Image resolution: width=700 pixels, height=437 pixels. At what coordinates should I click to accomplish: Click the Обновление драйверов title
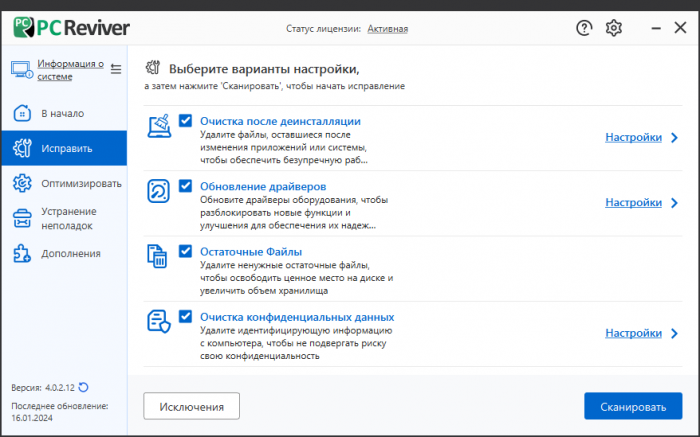point(263,186)
